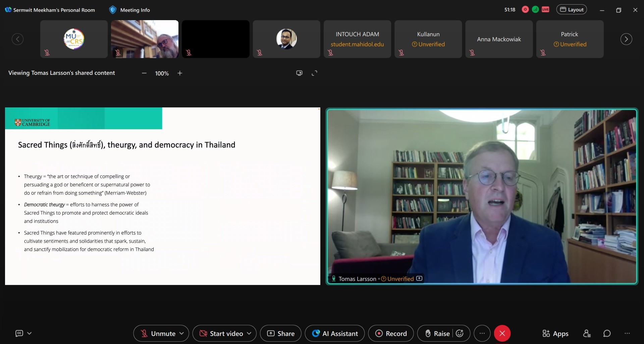
Task: Open the chat panel icon
Action: point(607,333)
